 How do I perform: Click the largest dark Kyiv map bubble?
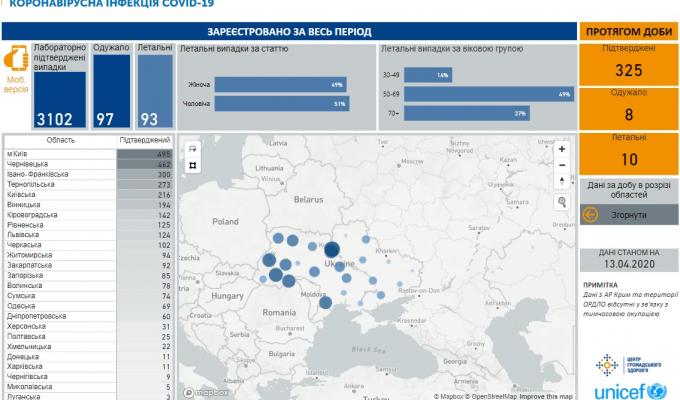[x=332, y=250]
